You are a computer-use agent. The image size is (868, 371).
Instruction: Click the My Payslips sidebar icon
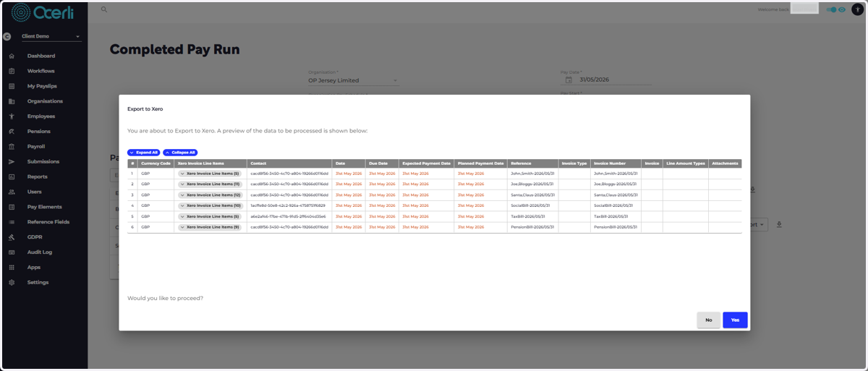[x=12, y=86]
